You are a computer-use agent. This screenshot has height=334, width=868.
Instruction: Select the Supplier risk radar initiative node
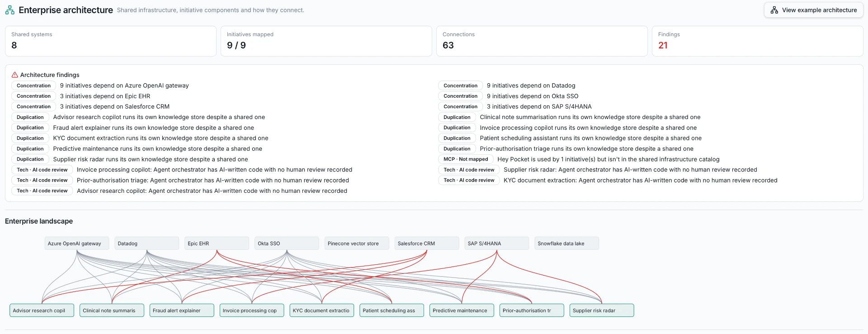coord(602,310)
